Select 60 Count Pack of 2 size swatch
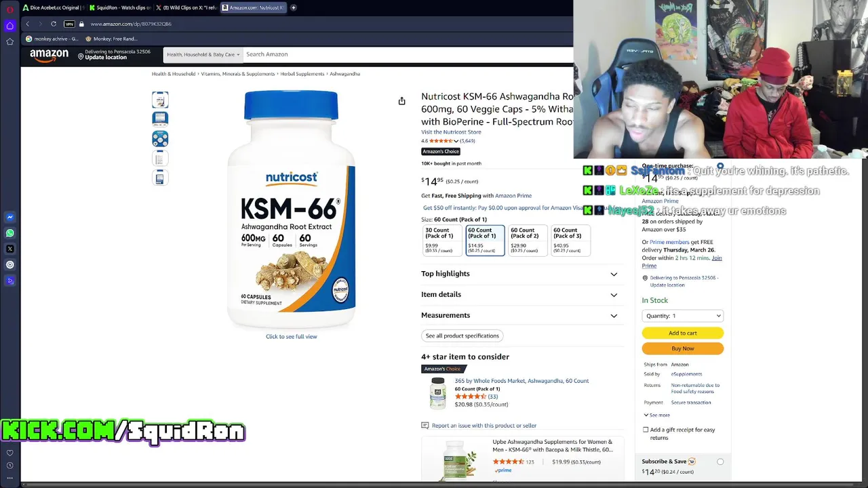The width and height of the screenshot is (868, 488). coord(528,241)
